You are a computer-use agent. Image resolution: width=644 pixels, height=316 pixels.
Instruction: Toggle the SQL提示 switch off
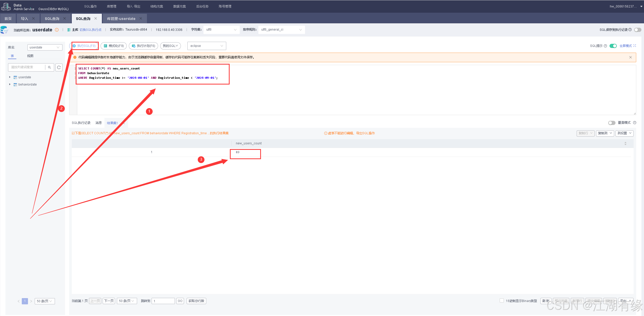tap(613, 46)
